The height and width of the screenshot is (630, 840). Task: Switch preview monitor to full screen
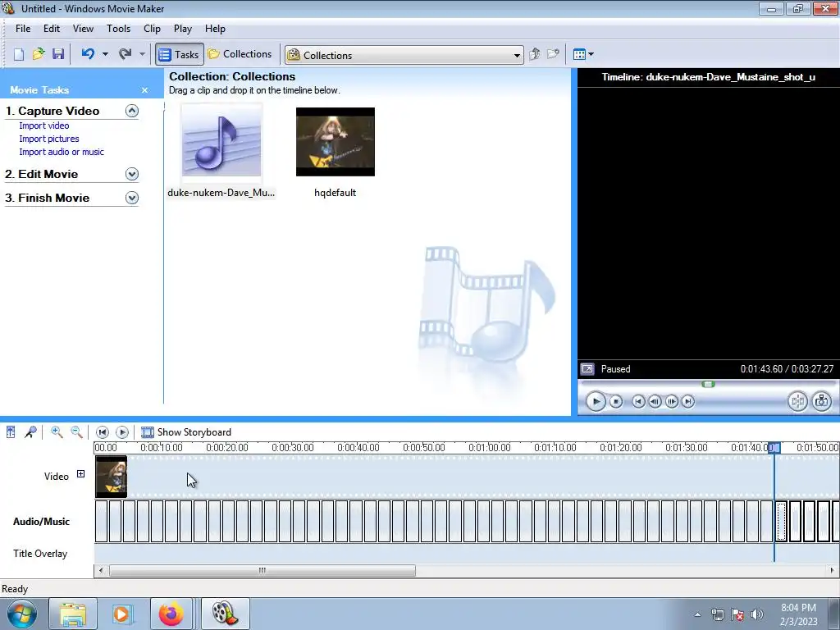tap(587, 369)
